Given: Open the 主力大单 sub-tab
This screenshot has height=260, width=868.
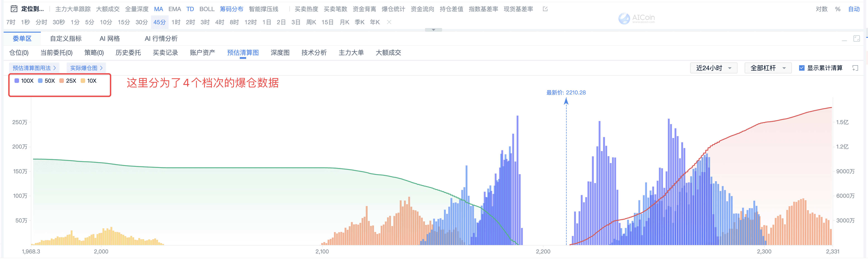Looking at the screenshot, I should tap(351, 53).
